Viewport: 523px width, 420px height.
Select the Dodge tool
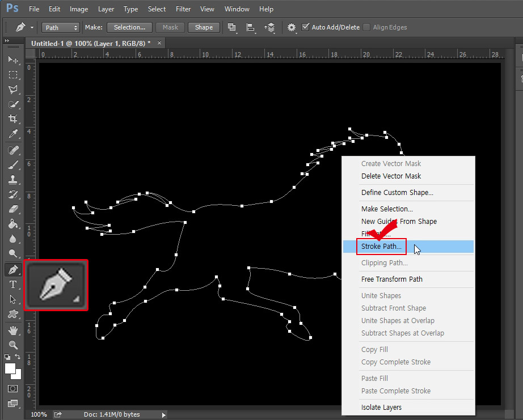pyautogui.click(x=13, y=253)
